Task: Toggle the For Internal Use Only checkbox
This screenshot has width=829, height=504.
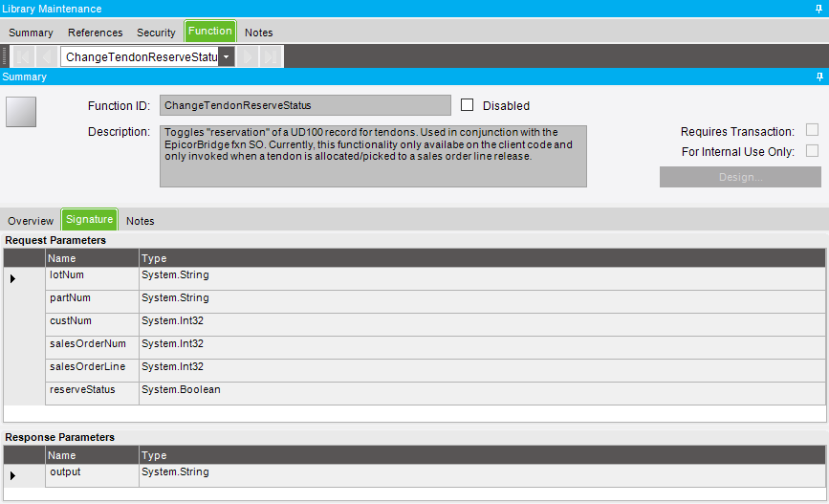Action: coord(812,151)
